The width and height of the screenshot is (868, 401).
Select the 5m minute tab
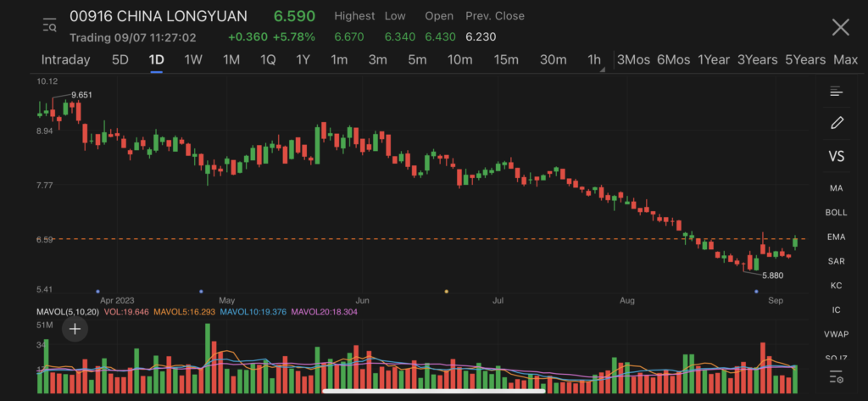(417, 60)
